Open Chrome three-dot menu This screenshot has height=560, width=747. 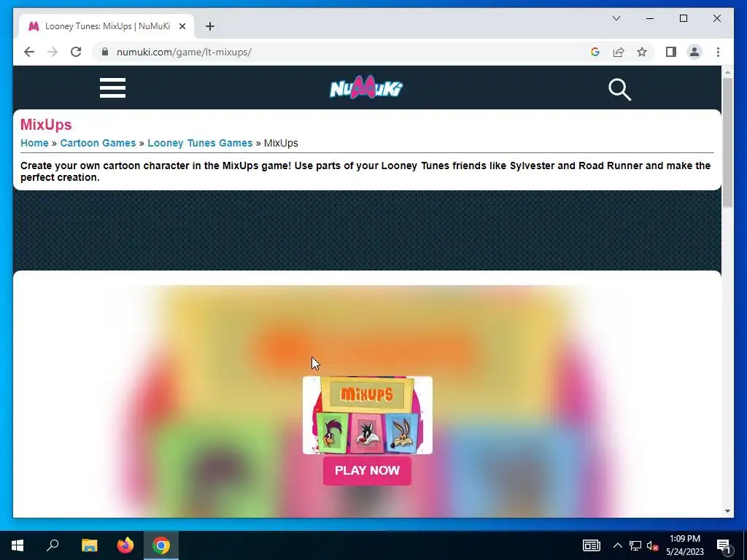(x=718, y=52)
